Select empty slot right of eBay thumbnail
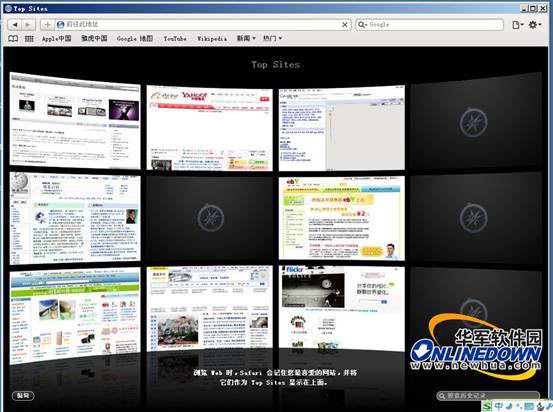 (476, 218)
